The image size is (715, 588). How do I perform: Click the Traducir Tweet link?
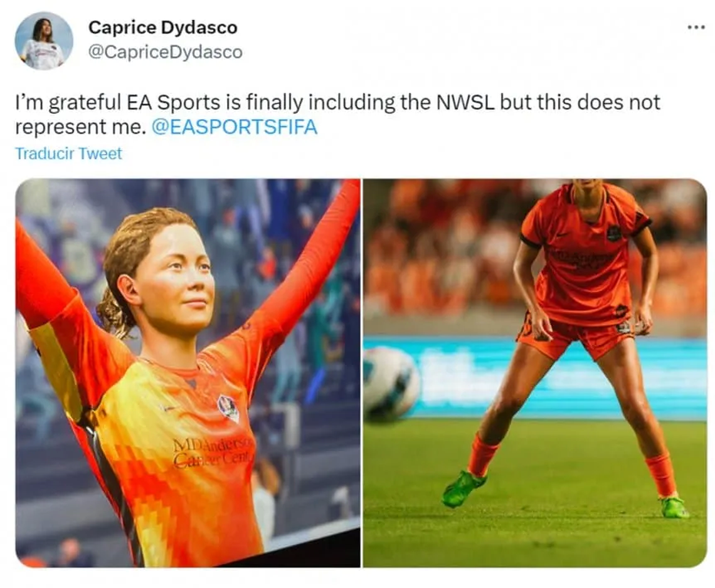(69, 154)
